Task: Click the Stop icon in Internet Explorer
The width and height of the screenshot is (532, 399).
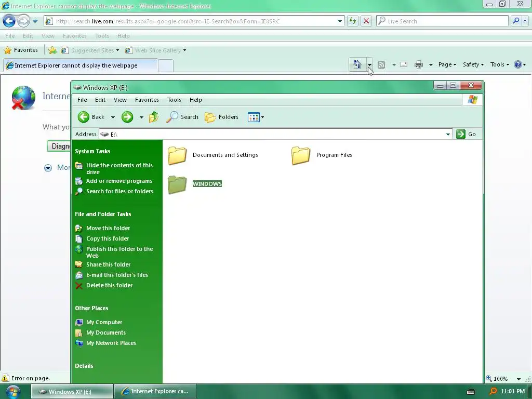Action: coord(366,21)
